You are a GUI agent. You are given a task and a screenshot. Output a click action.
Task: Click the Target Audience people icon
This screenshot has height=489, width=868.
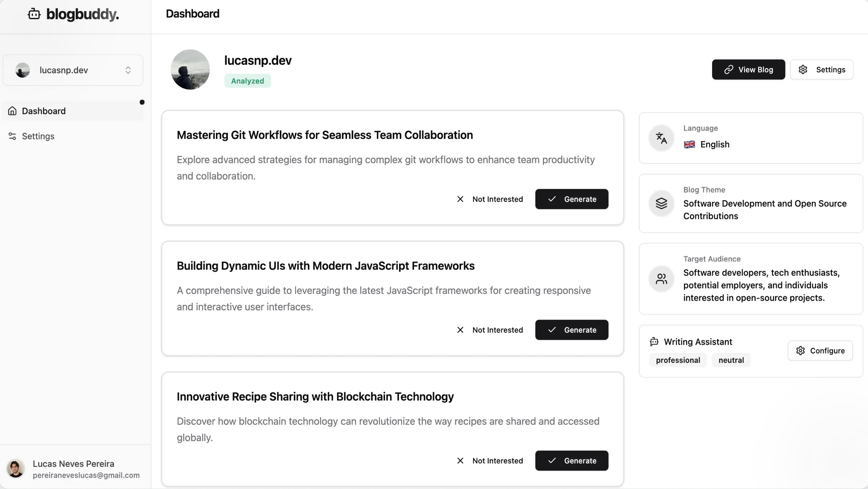point(661,279)
